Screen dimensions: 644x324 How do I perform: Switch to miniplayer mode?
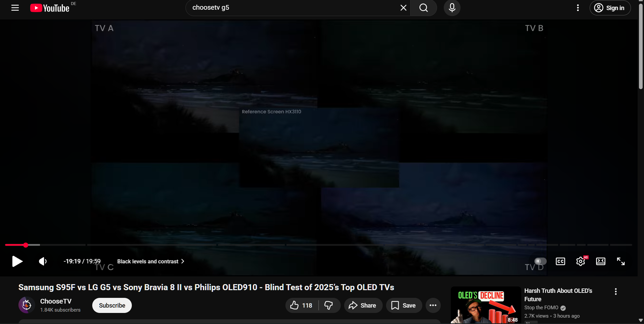(x=600, y=261)
